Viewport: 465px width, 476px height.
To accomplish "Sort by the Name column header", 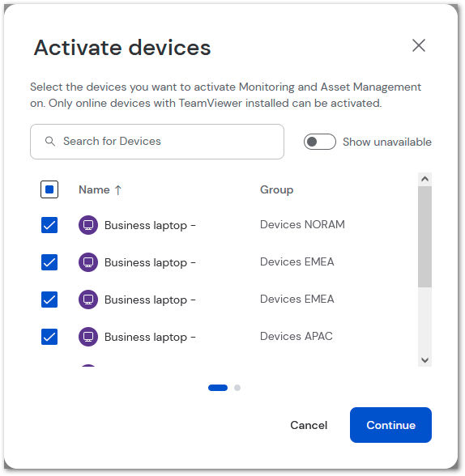I will pyautogui.click(x=94, y=189).
